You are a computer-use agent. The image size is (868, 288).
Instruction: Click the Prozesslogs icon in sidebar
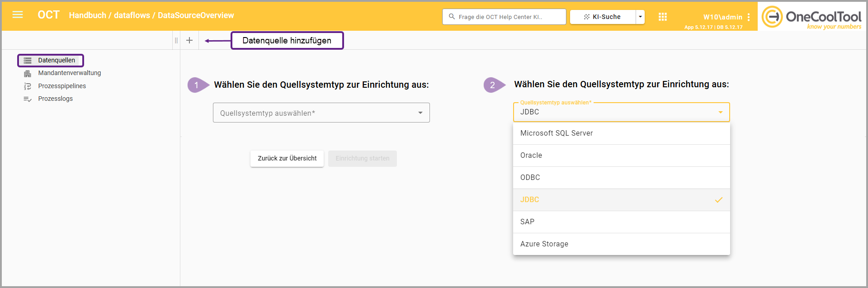(28, 99)
